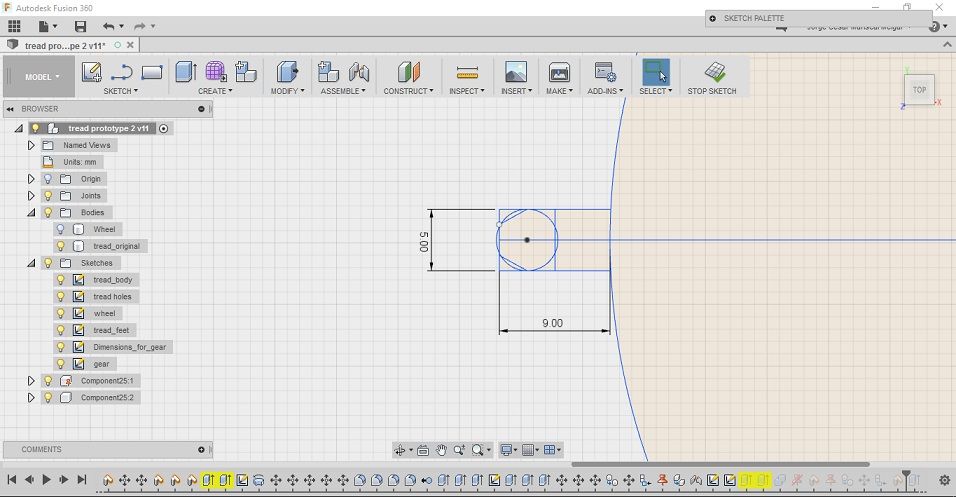
Task: Expand the COMMENTS panel
Action: [x=201, y=449]
